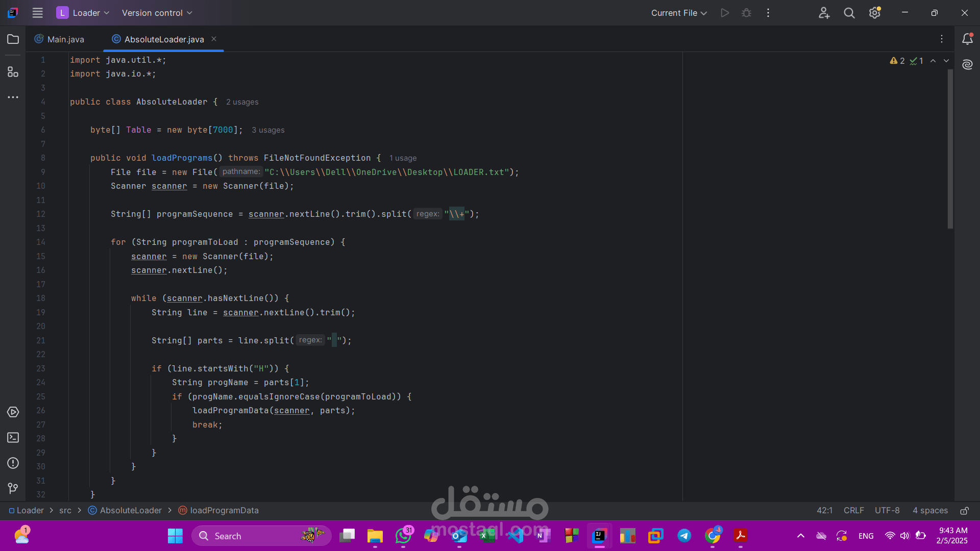Open the Git version control tool window

coord(13,488)
